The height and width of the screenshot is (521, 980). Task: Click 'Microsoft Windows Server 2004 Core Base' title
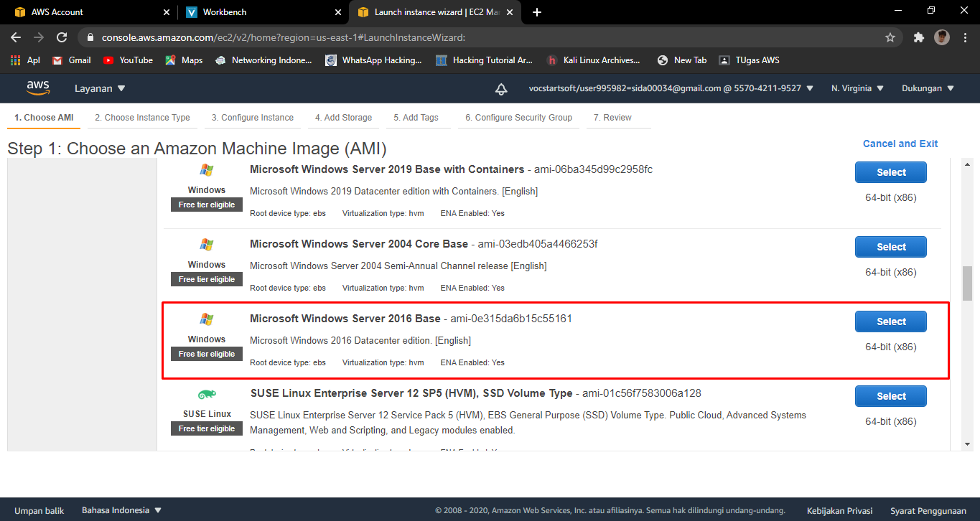[x=359, y=244]
